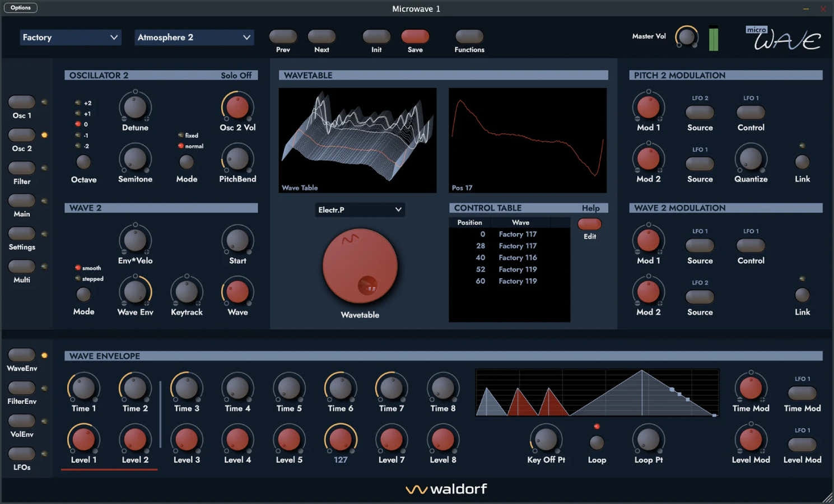The image size is (834, 504).
Task: Toggle Link in Wave 2 Modulation
Action: 803,295
